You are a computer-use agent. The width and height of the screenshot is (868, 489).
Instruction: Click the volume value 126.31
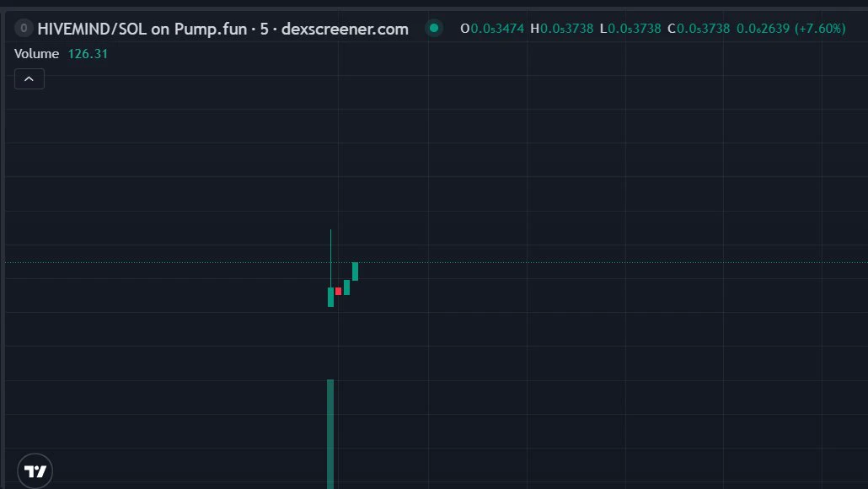pyautogui.click(x=88, y=54)
